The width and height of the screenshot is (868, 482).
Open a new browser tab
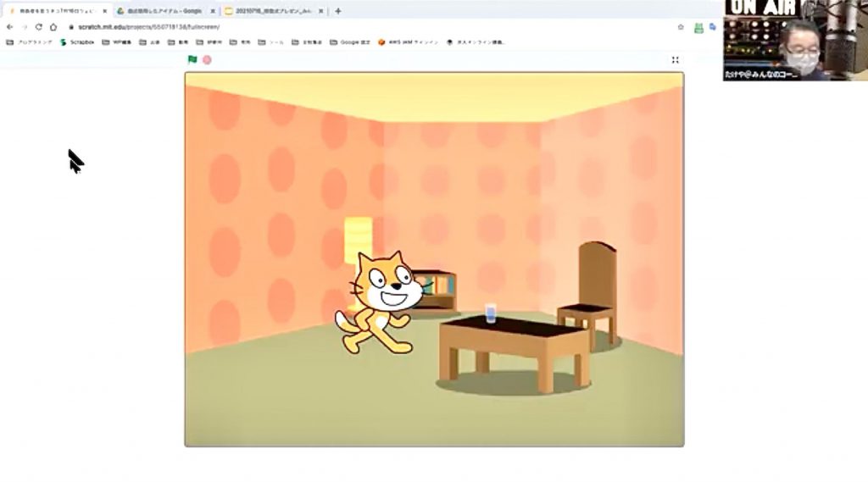tap(337, 10)
